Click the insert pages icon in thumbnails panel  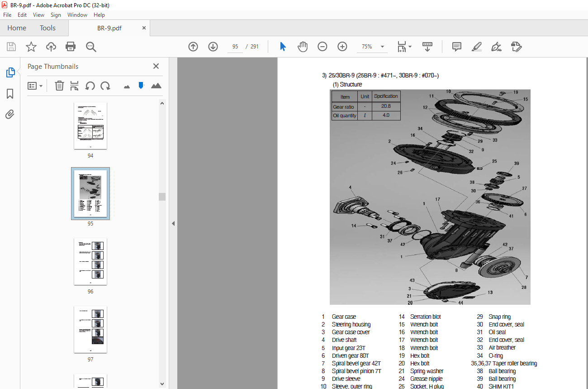click(75, 86)
